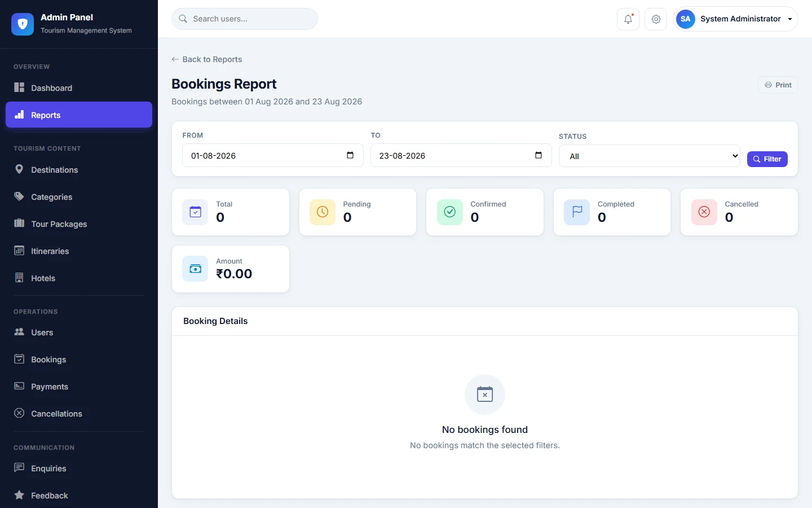Click the Dashboard grid icon
This screenshot has width=812, height=508.
(x=19, y=87)
